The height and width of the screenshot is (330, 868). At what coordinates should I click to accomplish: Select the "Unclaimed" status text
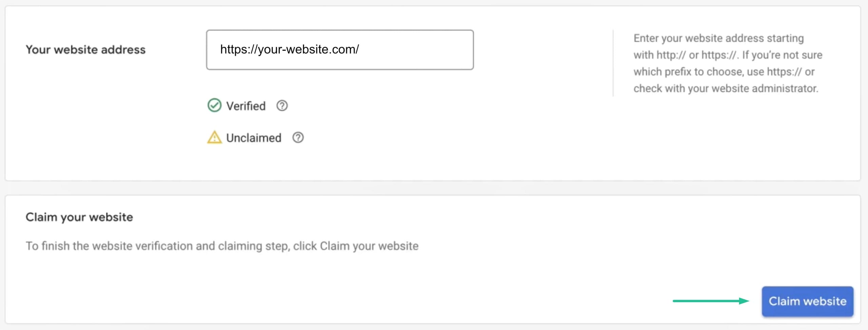254,138
